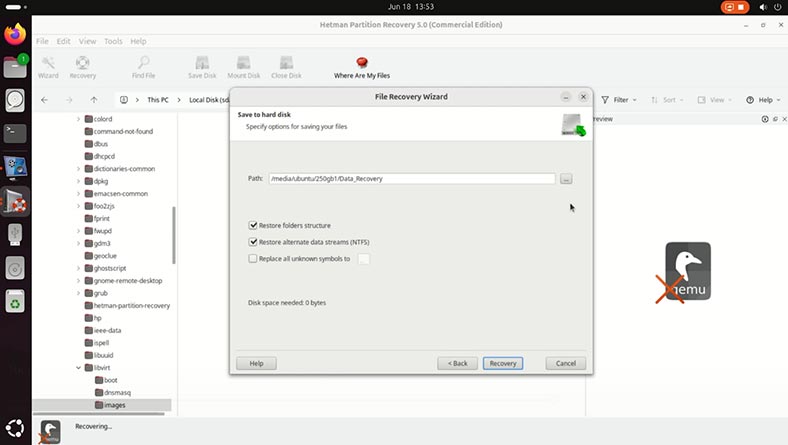This screenshot has width=788, height=445.
Task: Open the Help menu in menu bar
Action: point(138,41)
